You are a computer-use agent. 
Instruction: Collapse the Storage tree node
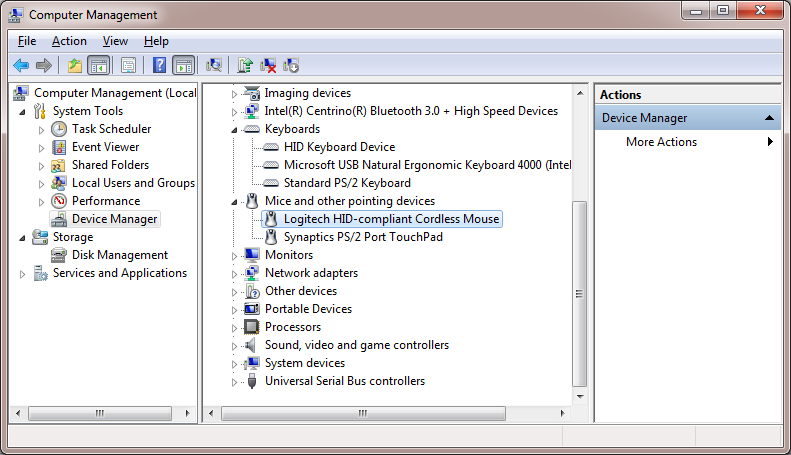pyautogui.click(x=22, y=238)
